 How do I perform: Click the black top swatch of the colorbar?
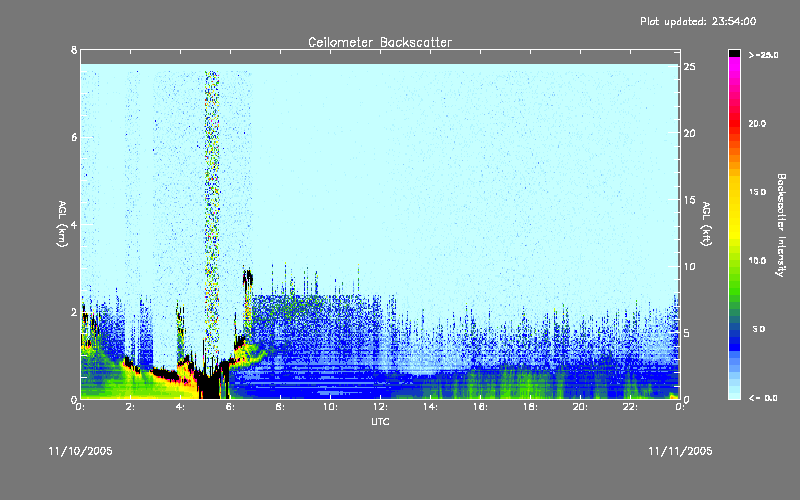pyautogui.click(x=734, y=53)
